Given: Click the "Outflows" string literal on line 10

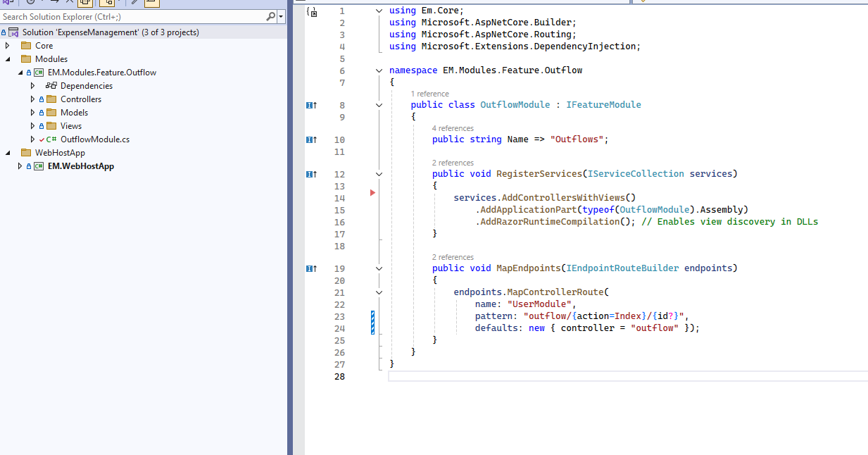Looking at the screenshot, I should (577, 139).
